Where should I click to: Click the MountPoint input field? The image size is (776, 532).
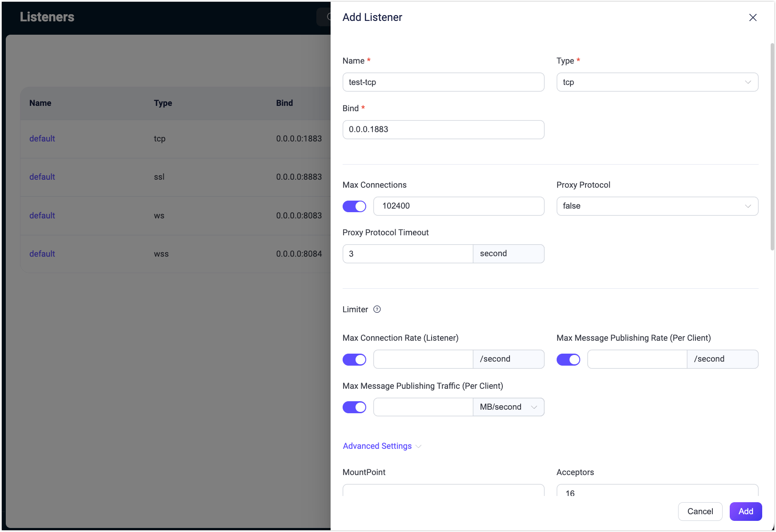pyautogui.click(x=443, y=491)
